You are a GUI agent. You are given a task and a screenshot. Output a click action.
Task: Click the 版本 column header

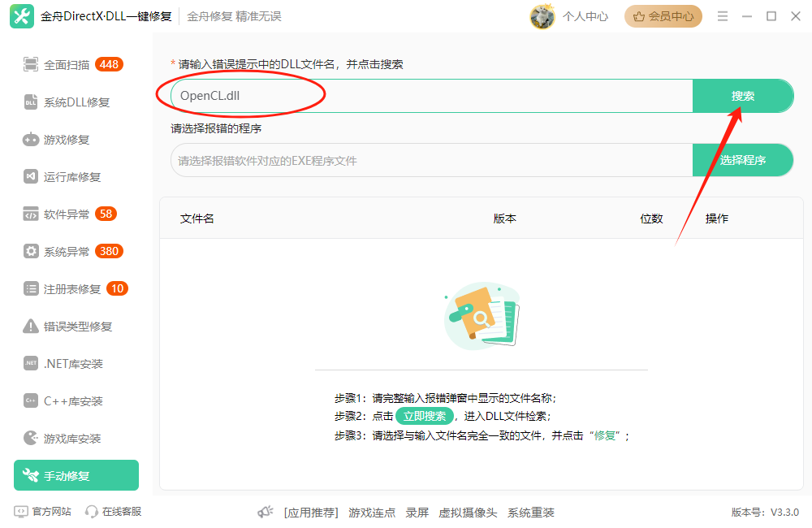tap(504, 219)
